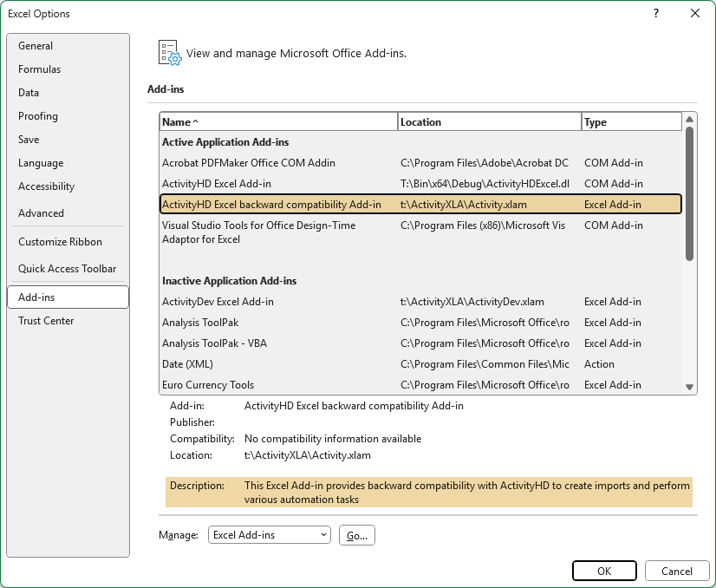Click the T:\Bin\x64\Debug\ActivityHDExcel.dl location cell
The height and width of the screenshot is (588, 716).
tap(485, 184)
